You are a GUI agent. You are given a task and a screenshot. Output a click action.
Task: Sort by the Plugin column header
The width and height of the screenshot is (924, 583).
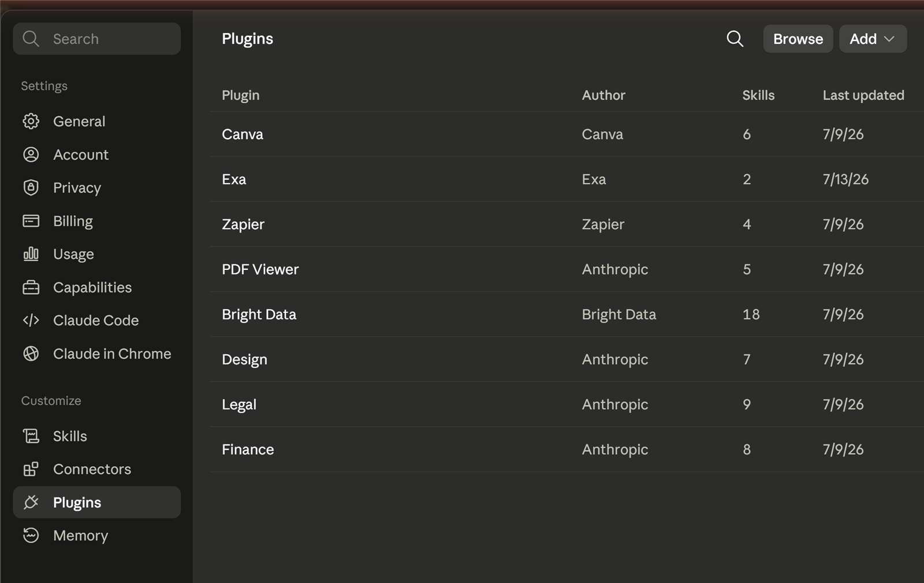tap(241, 95)
